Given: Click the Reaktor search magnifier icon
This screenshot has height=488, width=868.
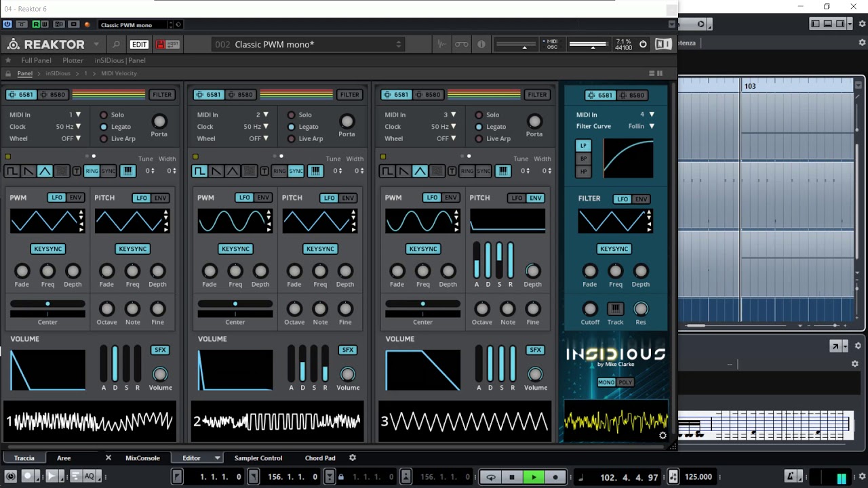Looking at the screenshot, I should point(116,45).
